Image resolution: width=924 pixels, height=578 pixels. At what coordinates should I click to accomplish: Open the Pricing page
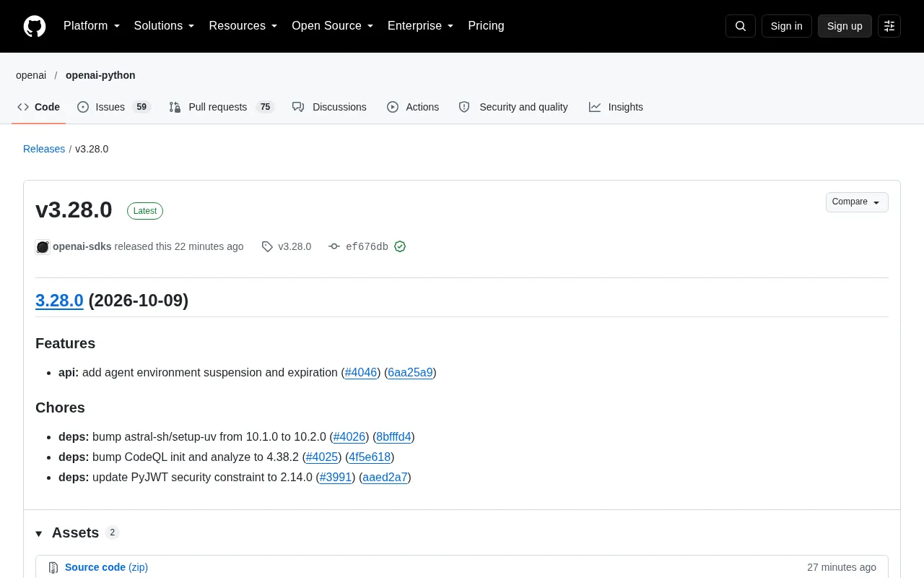(486, 26)
